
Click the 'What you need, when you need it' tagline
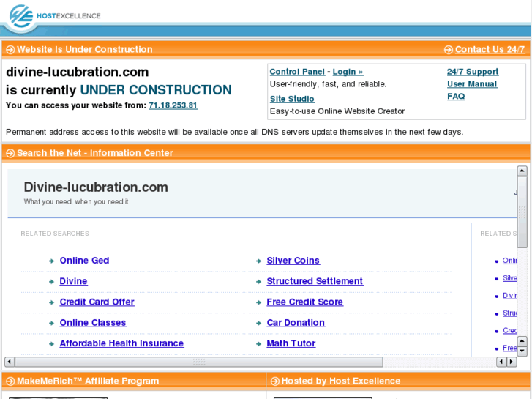[x=76, y=202]
